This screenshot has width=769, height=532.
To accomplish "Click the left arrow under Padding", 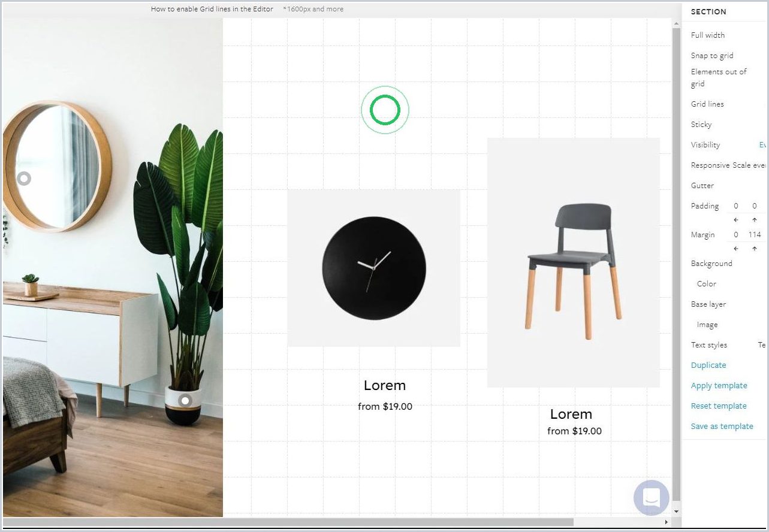I will 736,220.
